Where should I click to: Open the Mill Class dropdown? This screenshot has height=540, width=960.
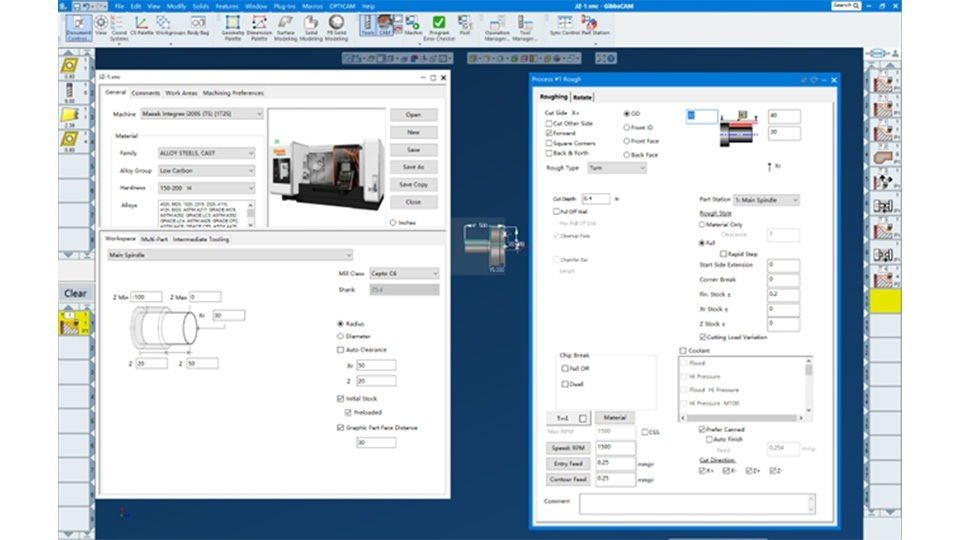pyautogui.click(x=404, y=273)
